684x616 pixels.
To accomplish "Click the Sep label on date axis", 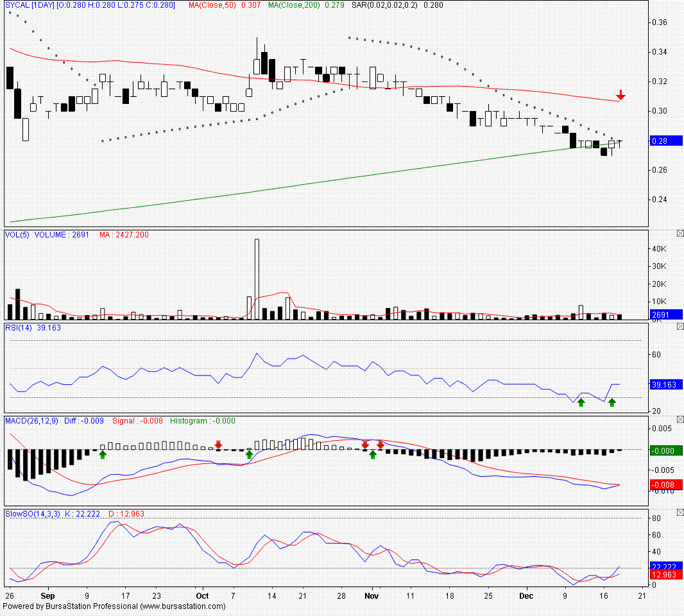I will click(47, 596).
